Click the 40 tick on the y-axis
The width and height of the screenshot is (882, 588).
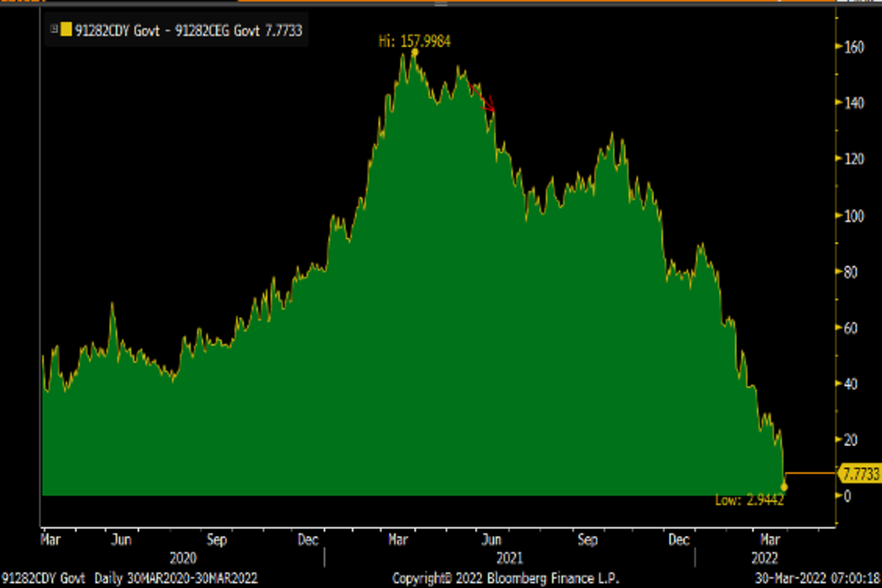tap(850, 384)
